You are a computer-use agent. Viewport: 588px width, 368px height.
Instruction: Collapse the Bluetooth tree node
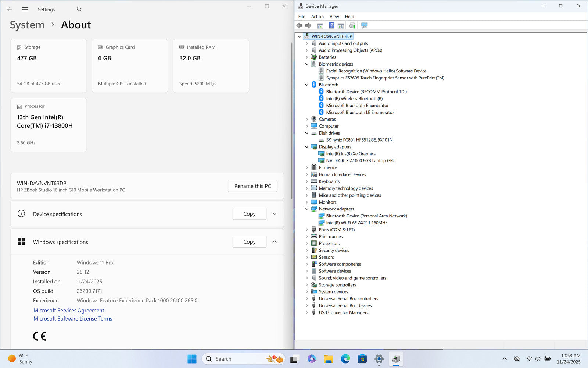click(x=307, y=85)
